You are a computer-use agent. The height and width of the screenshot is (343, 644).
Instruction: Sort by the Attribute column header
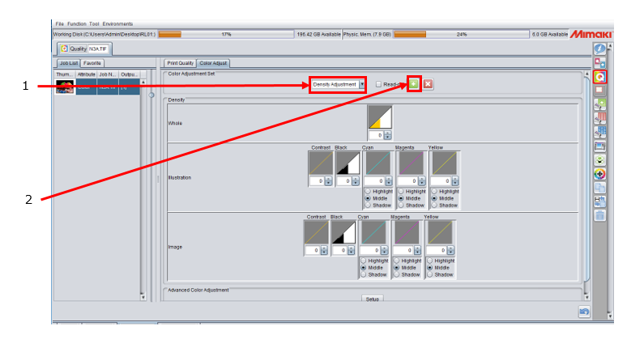click(86, 74)
